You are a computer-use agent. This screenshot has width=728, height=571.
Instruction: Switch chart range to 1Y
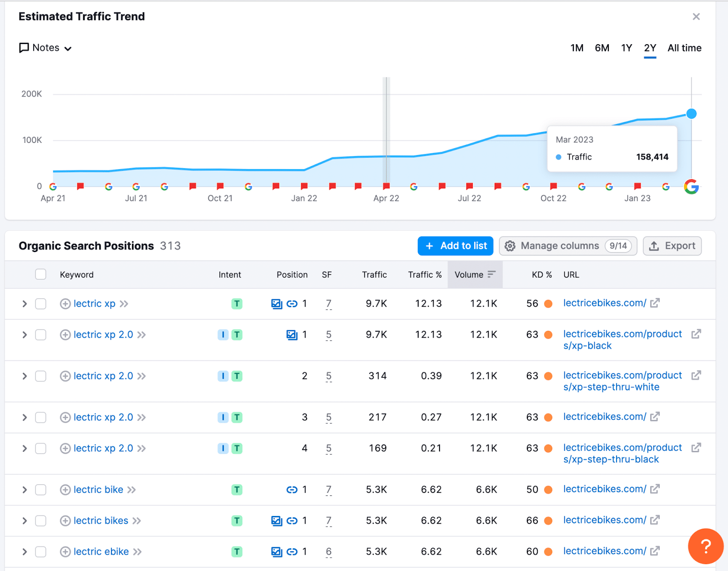click(x=627, y=48)
